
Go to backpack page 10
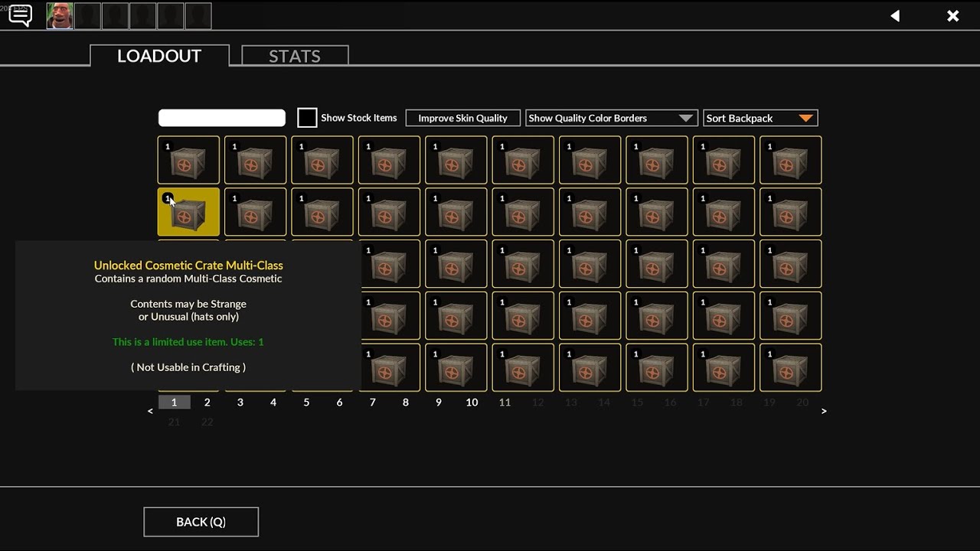(472, 402)
